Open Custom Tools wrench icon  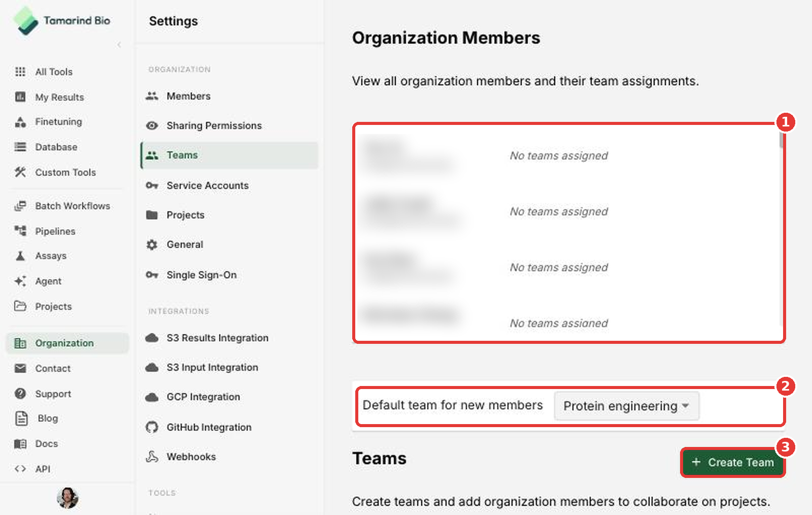pyautogui.click(x=20, y=172)
